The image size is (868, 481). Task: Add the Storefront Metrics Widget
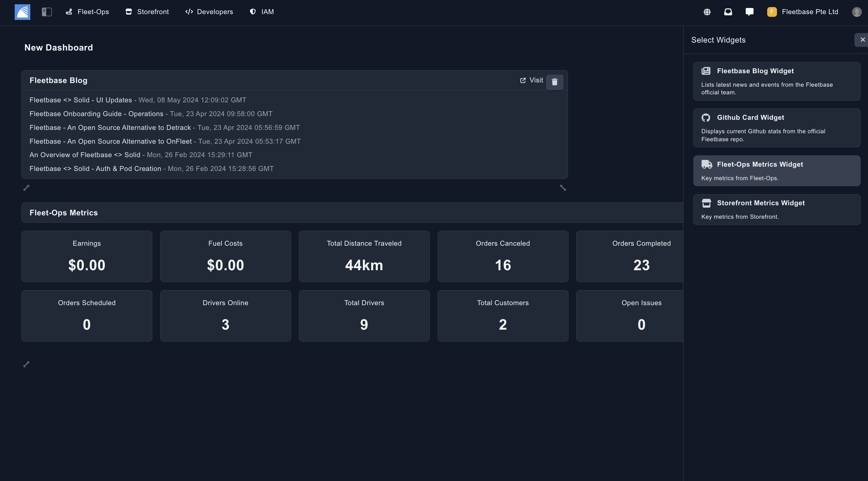click(776, 210)
